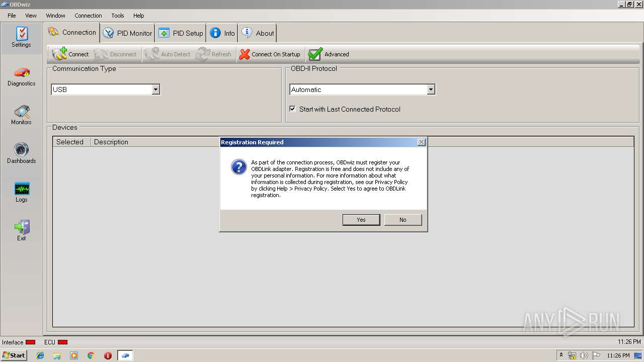
Task: Click the Action Center flag icon
Action: (596, 355)
